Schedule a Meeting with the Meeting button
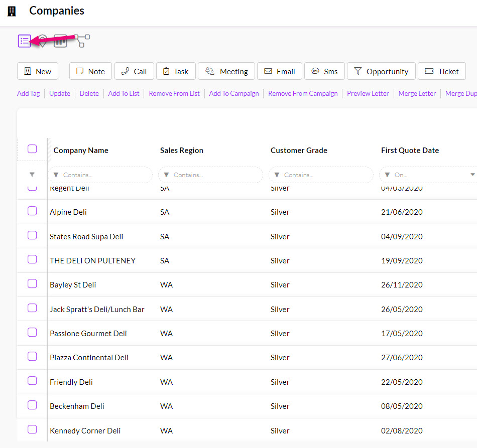This screenshot has width=477, height=448. (x=226, y=71)
